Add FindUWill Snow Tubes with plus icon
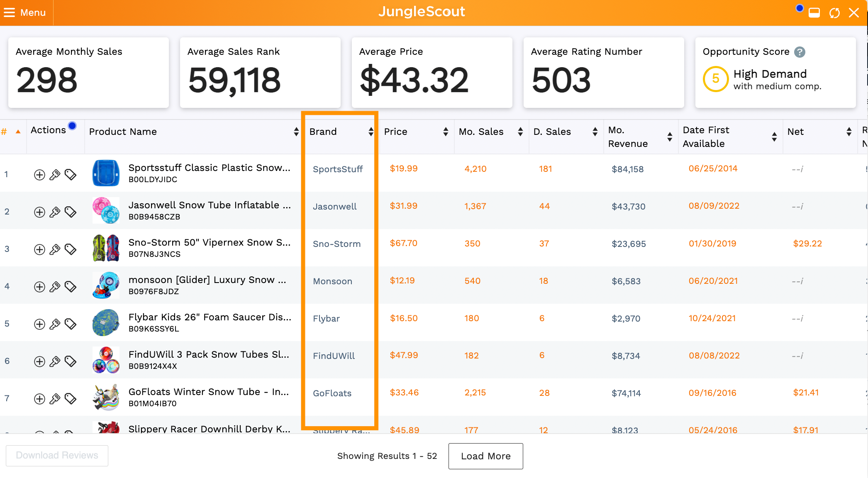Viewport: 868px width, 478px height. pyautogui.click(x=39, y=361)
